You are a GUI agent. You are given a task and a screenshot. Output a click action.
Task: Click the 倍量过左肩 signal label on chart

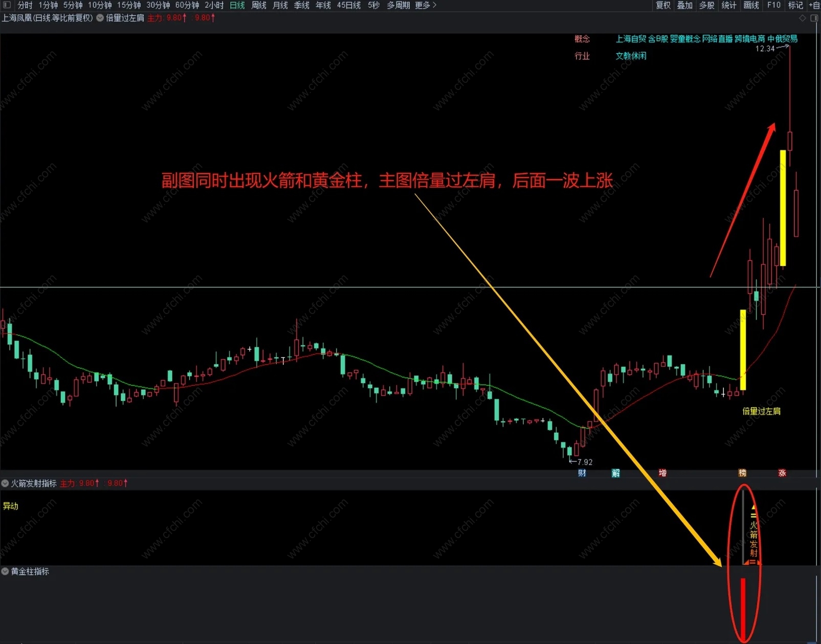click(x=761, y=411)
